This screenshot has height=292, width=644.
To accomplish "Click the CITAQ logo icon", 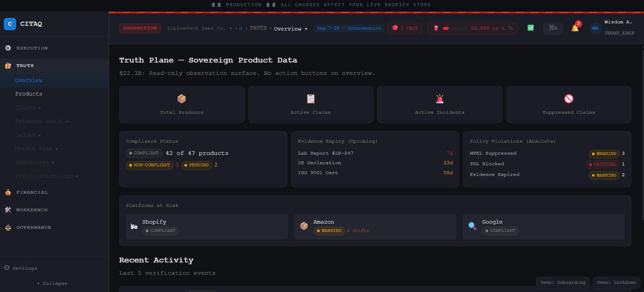I will [x=10, y=24].
